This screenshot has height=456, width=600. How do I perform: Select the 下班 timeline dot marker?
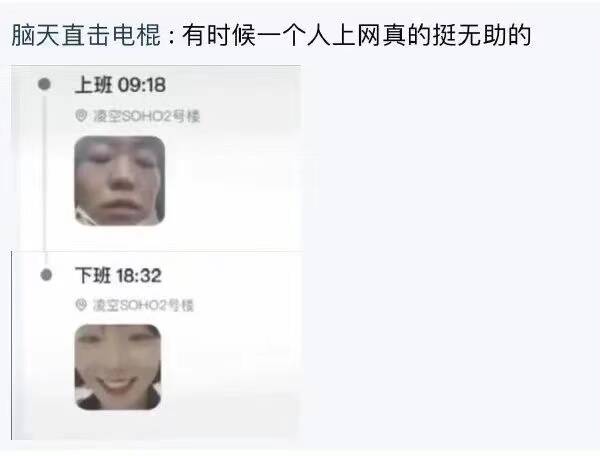[x=46, y=274]
